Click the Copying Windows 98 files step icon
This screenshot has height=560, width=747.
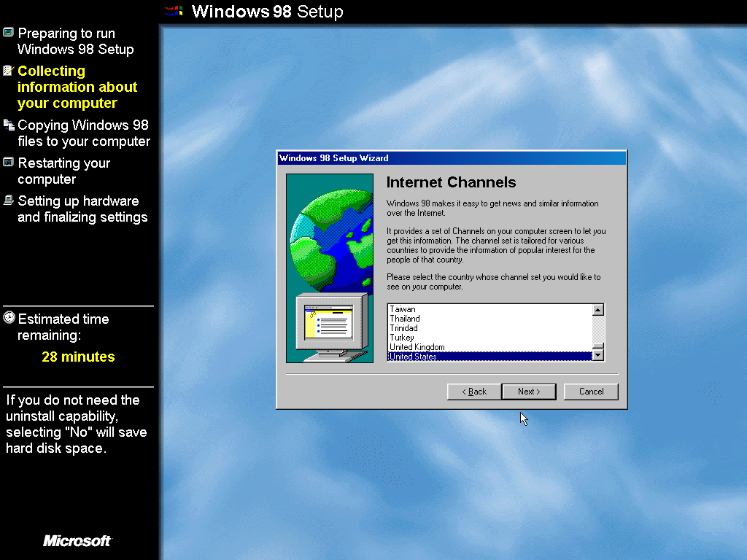tap(8, 125)
